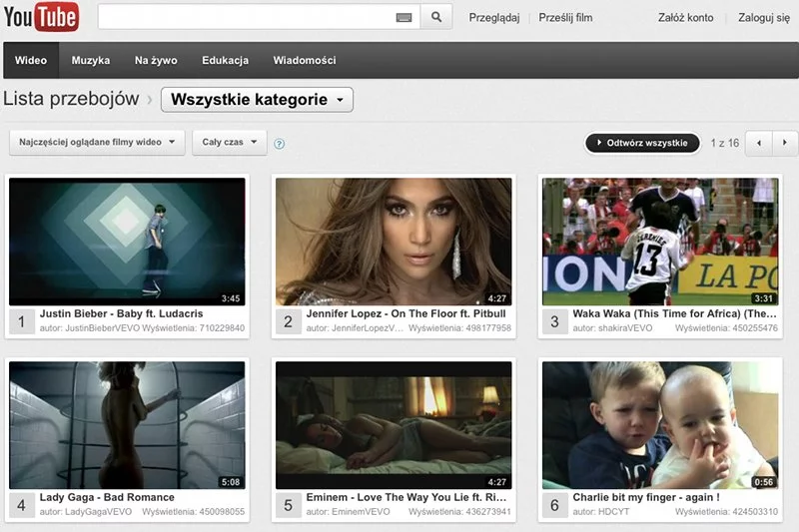Click title Charlie bit my finger - again !

click(x=646, y=497)
